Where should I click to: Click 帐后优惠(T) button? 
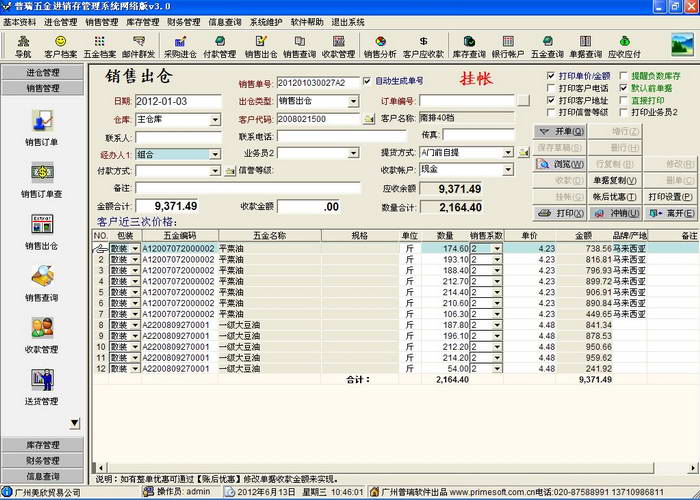coord(615,197)
